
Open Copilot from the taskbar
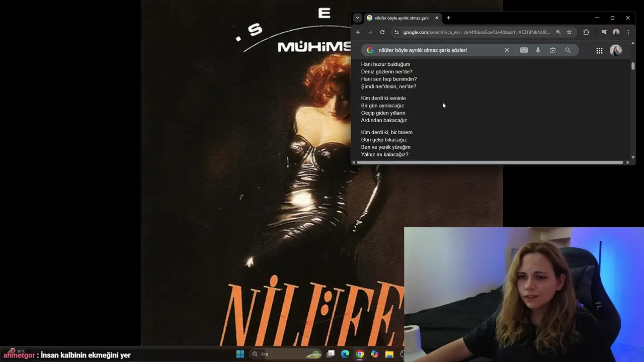374,354
